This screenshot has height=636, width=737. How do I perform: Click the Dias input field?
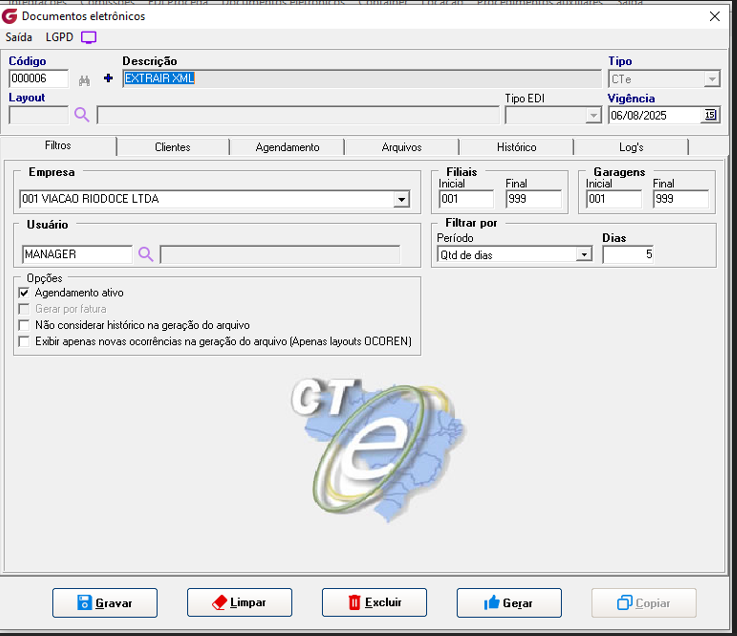(628, 255)
